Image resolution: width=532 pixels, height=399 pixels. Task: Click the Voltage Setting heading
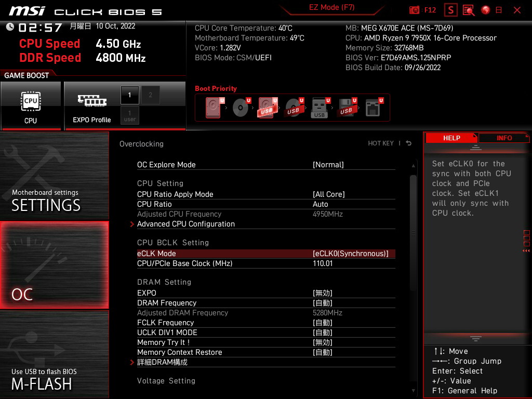click(x=166, y=381)
